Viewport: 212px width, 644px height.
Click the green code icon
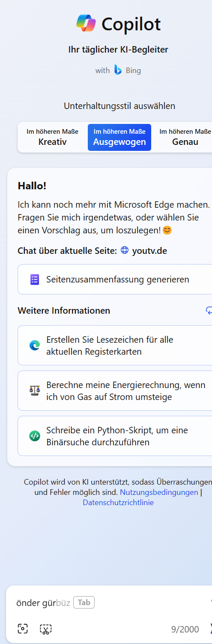click(x=35, y=436)
